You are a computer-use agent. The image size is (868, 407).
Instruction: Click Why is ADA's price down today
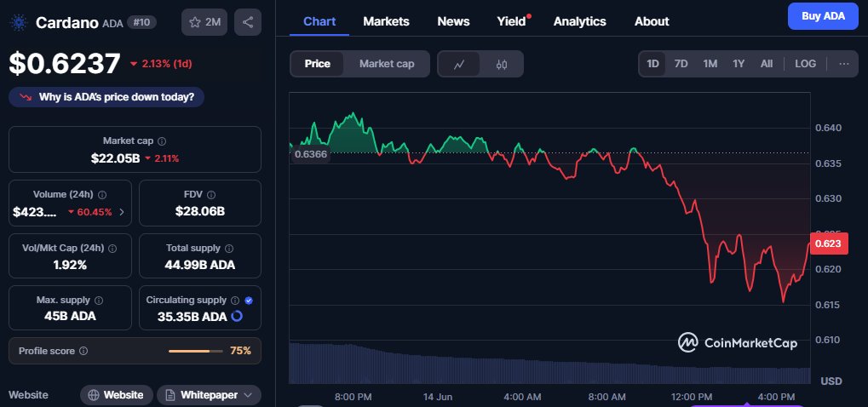pos(106,97)
